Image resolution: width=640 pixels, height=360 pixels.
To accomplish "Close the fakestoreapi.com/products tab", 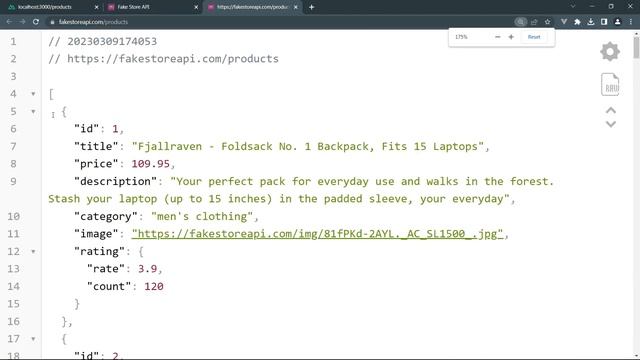I will click(x=296, y=7).
